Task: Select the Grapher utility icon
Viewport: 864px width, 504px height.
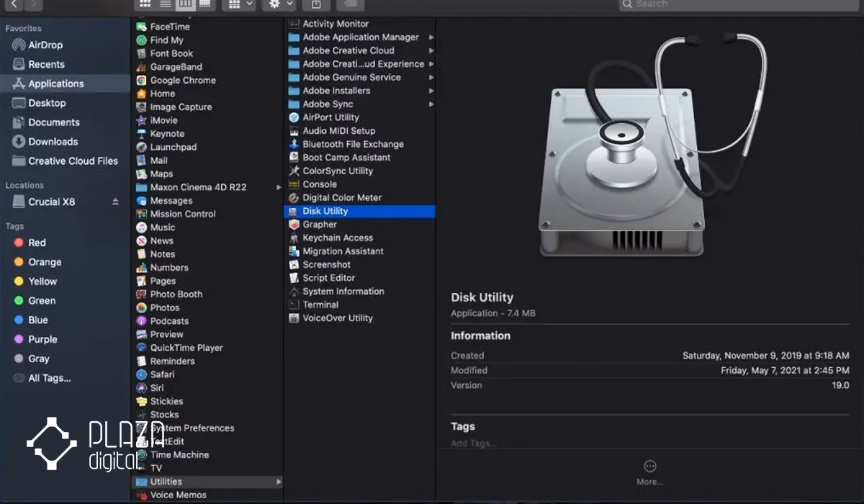Action: pyautogui.click(x=294, y=225)
